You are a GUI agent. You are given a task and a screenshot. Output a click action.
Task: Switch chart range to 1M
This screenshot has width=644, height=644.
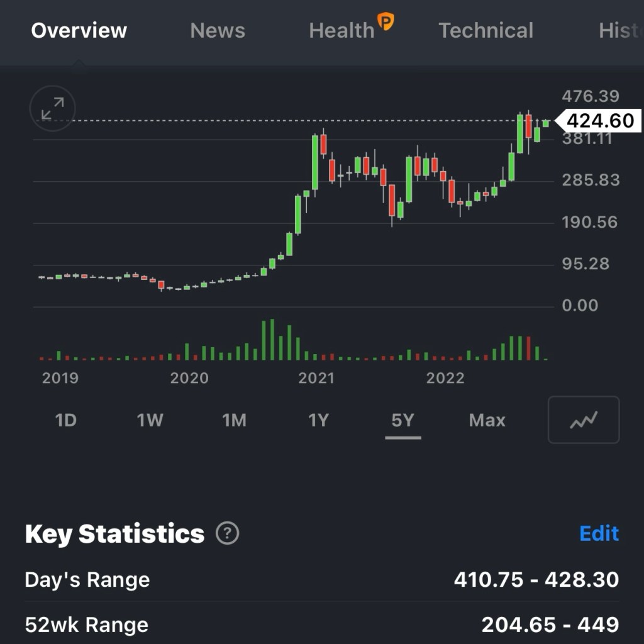pos(234,420)
